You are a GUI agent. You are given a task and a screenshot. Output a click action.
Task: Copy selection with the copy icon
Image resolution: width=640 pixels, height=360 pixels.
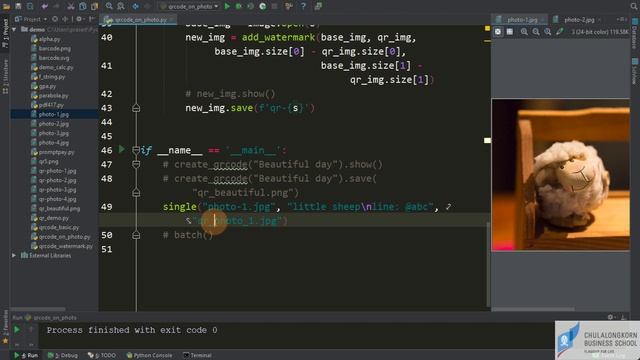tap(82, 6)
